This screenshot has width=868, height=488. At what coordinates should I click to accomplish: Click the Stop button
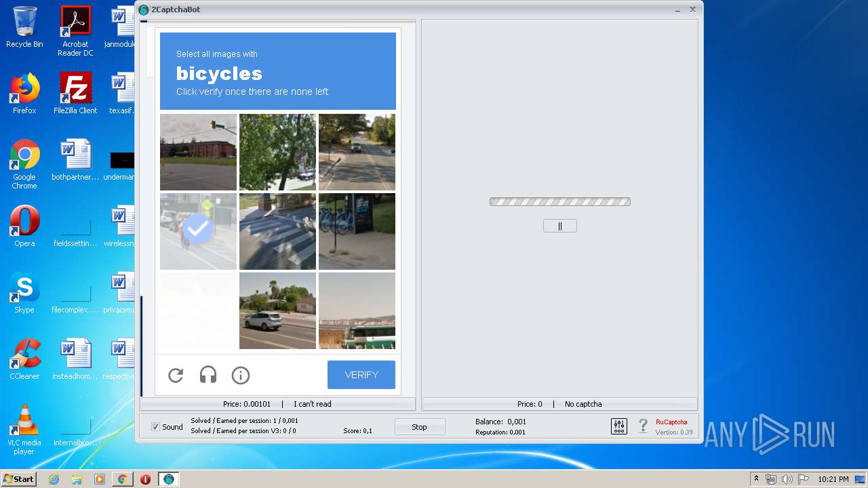(420, 427)
